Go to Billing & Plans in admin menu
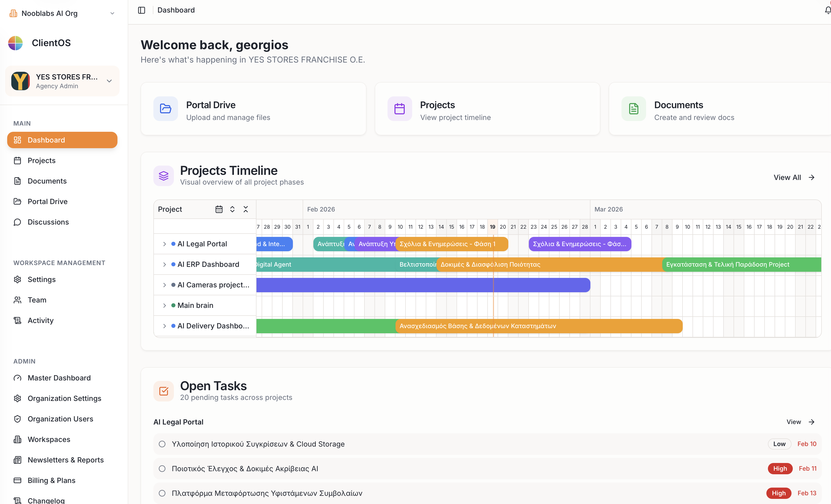The image size is (831, 504). (51, 480)
